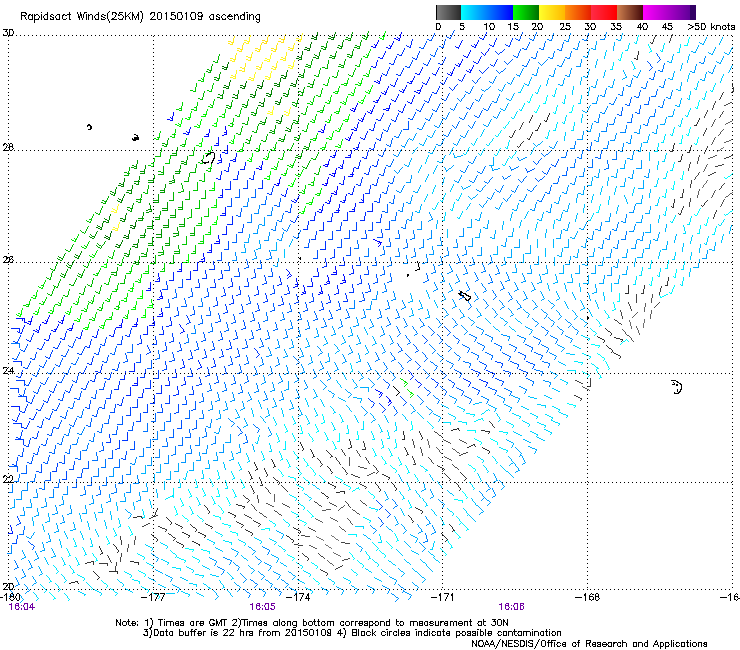
Task: Click the latitude axis label "24"
Action: [8, 371]
